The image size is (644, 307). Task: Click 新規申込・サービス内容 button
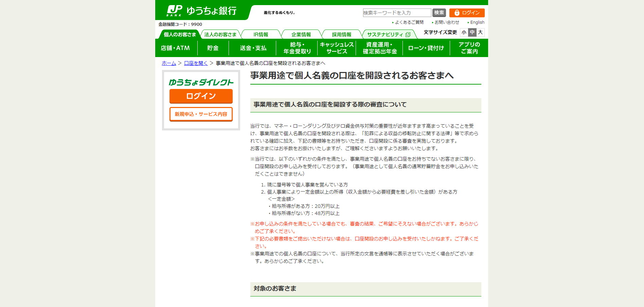click(201, 114)
